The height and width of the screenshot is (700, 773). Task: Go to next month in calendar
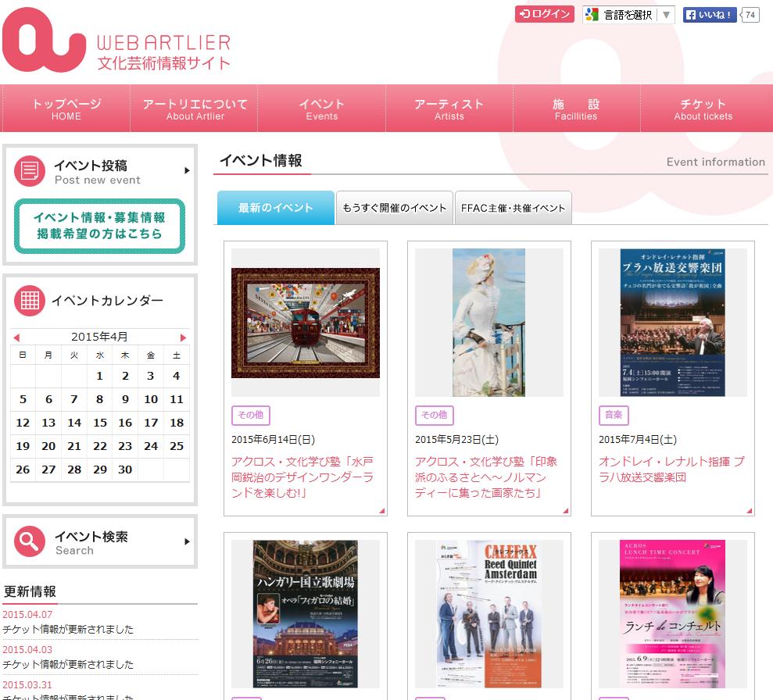[184, 337]
